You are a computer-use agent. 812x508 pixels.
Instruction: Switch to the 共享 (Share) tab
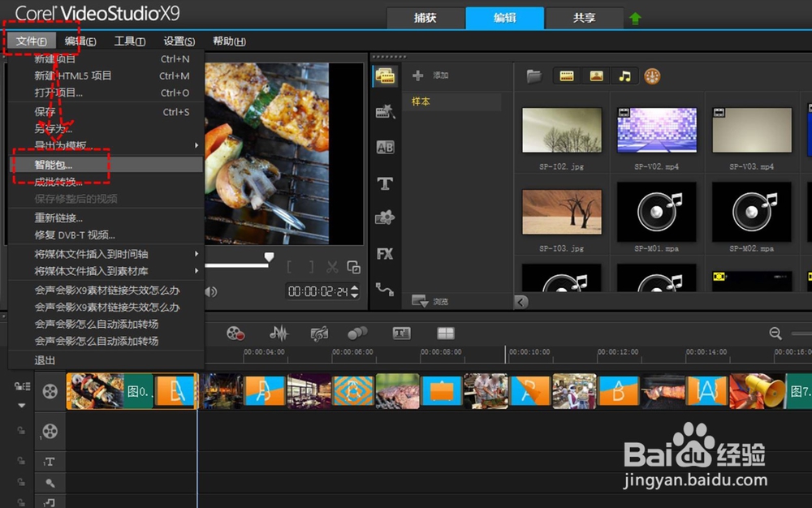(x=584, y=18)
